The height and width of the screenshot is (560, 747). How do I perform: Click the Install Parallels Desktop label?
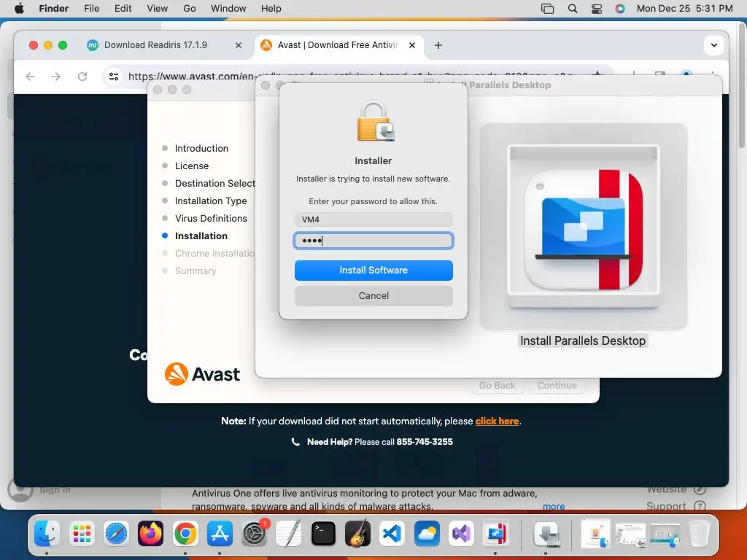tap(583, 341)
